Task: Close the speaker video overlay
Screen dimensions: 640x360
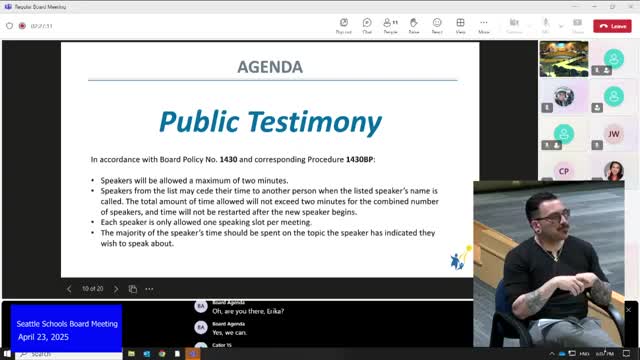Action: pos(629,310)
